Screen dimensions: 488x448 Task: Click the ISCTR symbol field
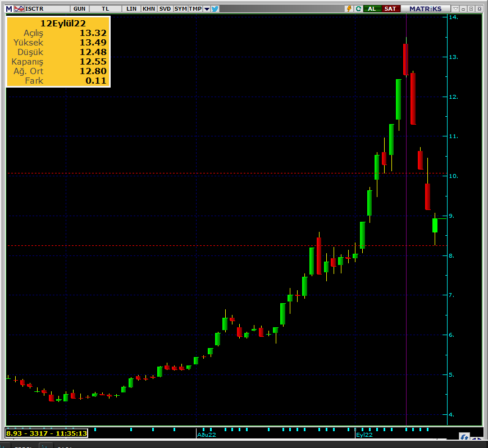pyautogui.click(x=47, y=9)
